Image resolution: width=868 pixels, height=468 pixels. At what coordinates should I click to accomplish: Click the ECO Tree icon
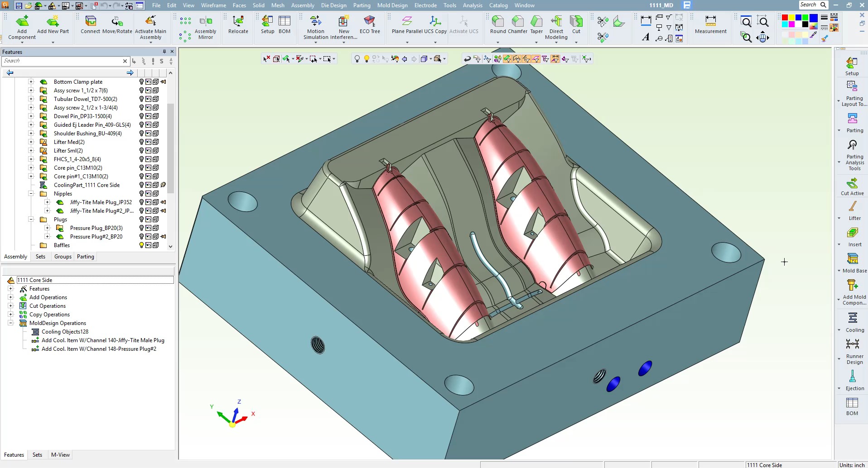(370, 22)
